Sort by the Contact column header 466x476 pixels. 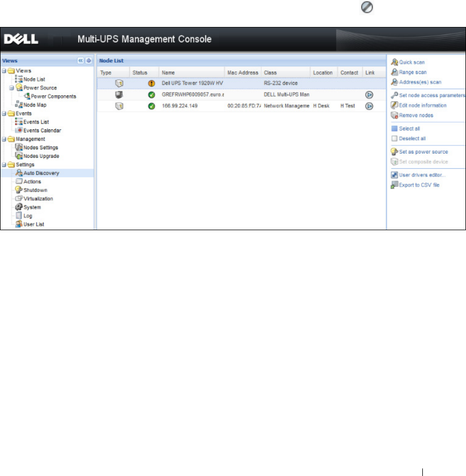point(350,73)
